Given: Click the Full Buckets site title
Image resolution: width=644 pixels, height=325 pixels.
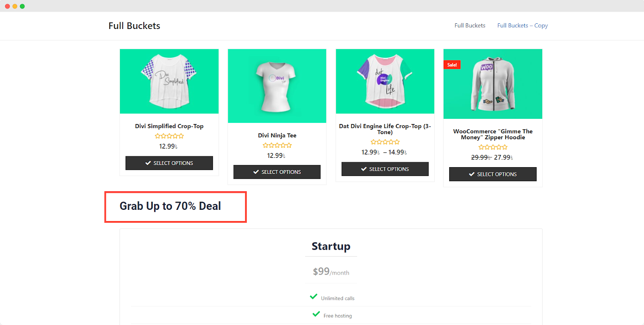Looking at the screenshot, I should click(134, 26).
